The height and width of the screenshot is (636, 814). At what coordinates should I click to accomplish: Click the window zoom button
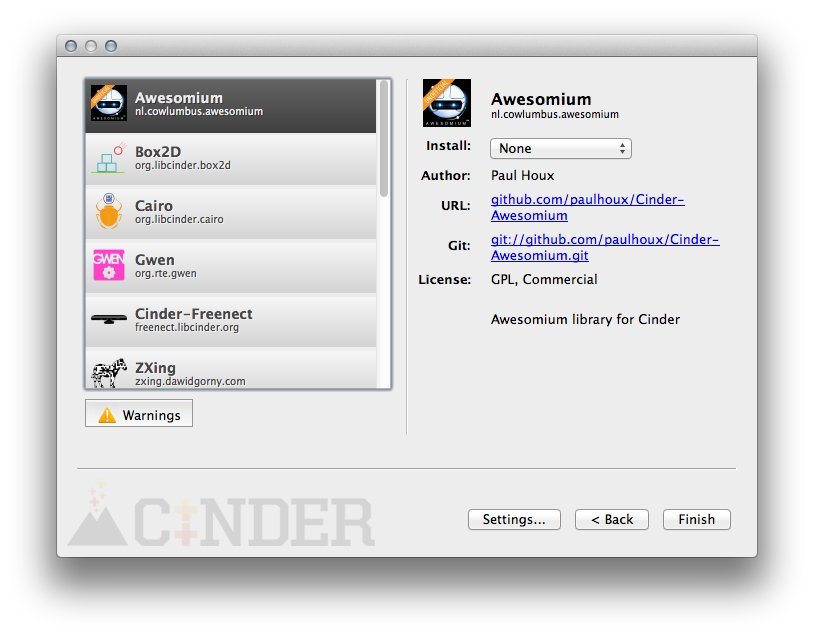point(111,46)
